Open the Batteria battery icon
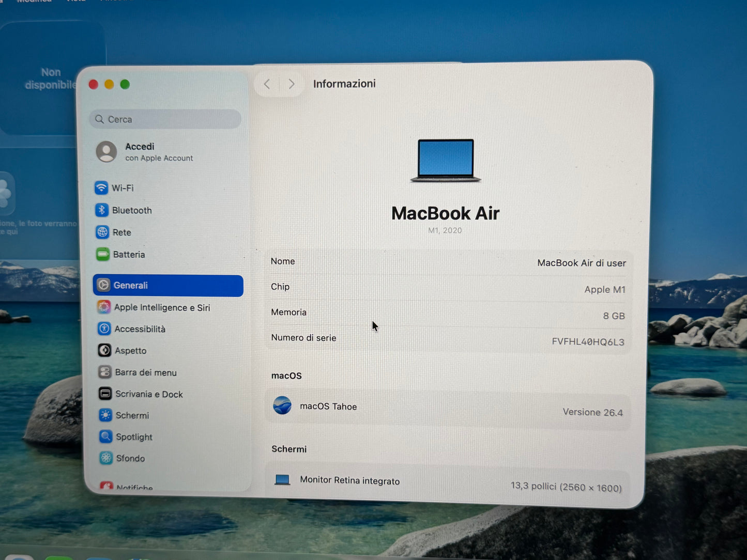 tap(103, 254)
